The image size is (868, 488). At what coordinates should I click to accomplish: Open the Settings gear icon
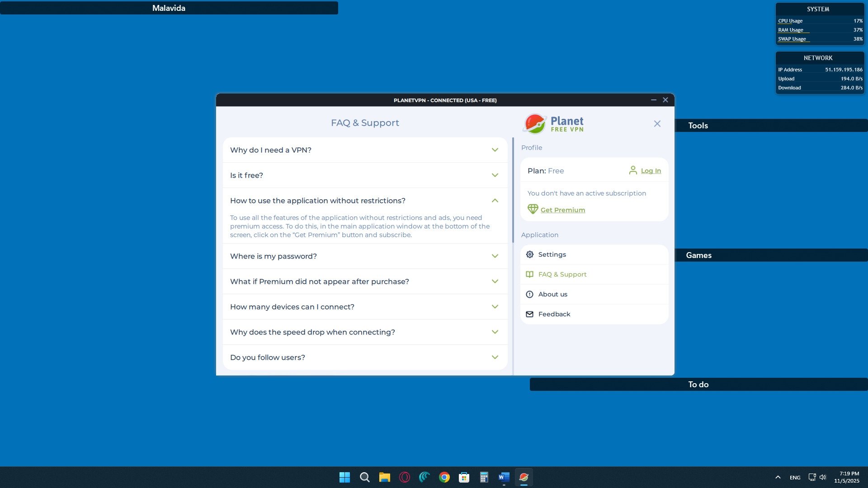point(529,254)
